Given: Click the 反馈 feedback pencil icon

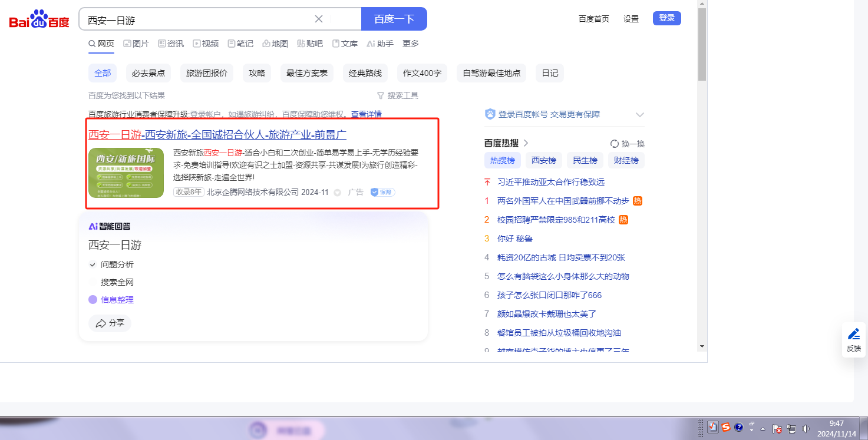Looking at the screenshot, I should 854,335.
